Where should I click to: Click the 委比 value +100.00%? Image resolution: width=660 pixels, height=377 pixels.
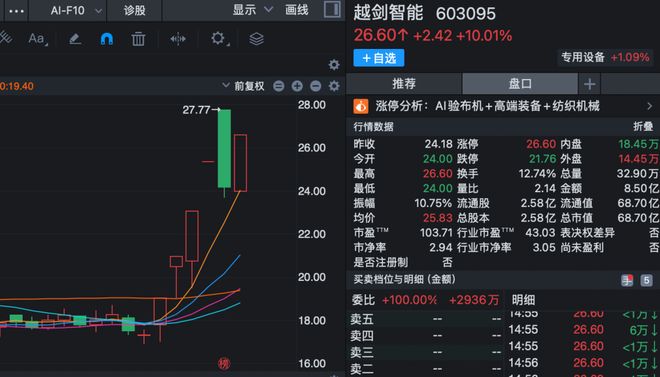410,300
